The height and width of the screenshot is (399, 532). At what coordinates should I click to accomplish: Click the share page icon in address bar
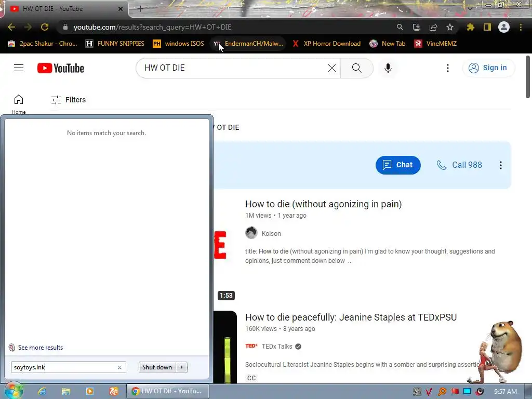(x=433, y=27)
